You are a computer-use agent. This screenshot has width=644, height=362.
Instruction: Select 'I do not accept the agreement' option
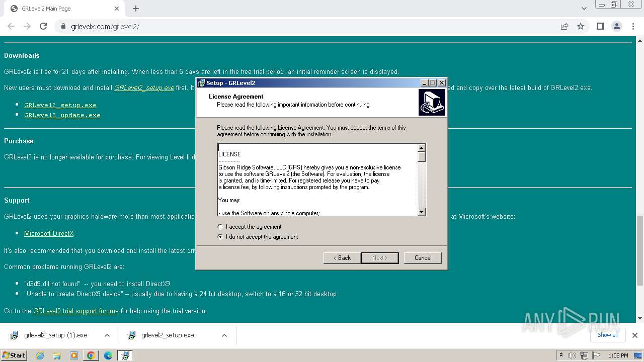(x=220, y=237)
